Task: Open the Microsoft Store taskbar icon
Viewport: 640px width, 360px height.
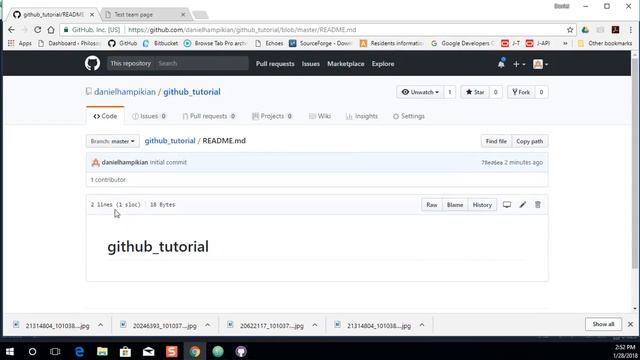Action: [x=125, y=351]
